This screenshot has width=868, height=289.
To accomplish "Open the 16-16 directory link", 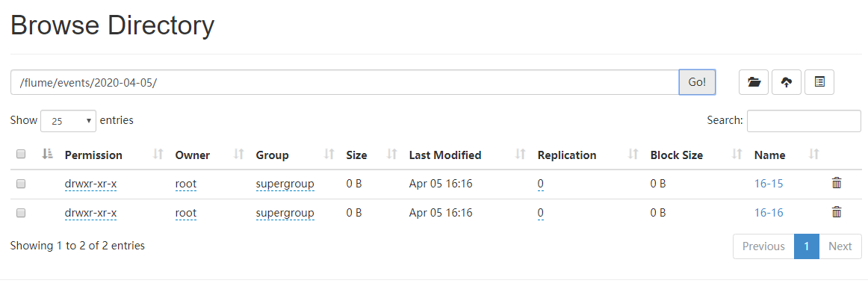I will click(x=769, y=213).
